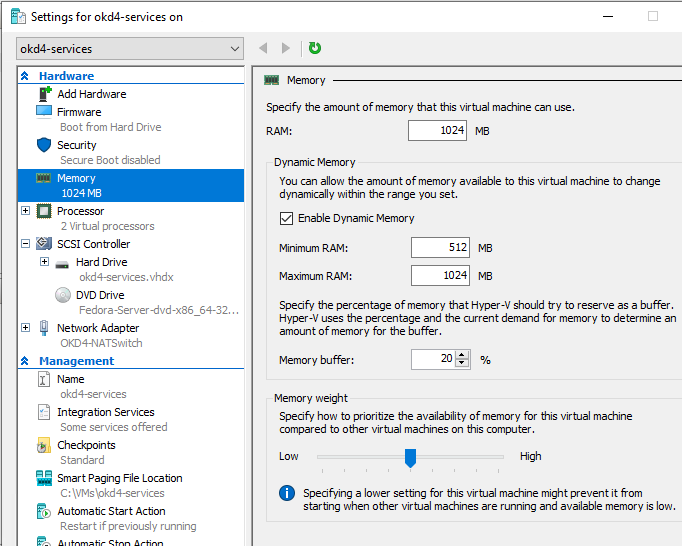Click the Firmware monitor icon

pos(44,112)
